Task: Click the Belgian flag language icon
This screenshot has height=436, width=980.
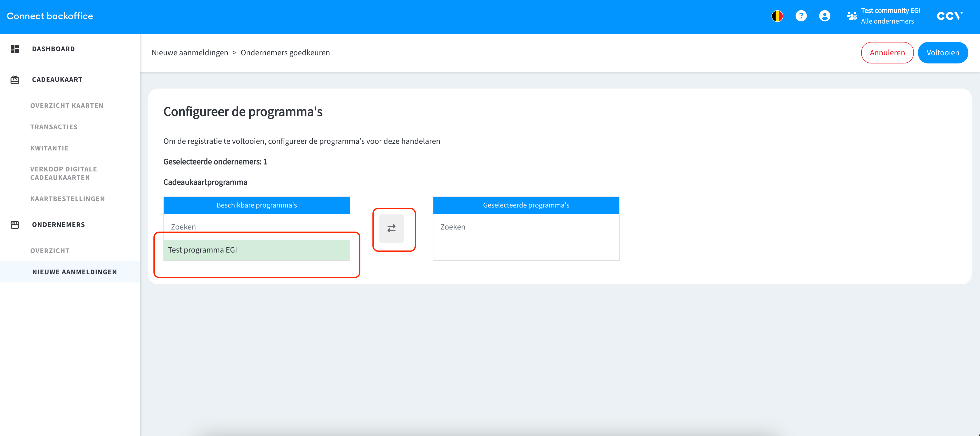Action: pyautogui.click(x=777, y=16)
